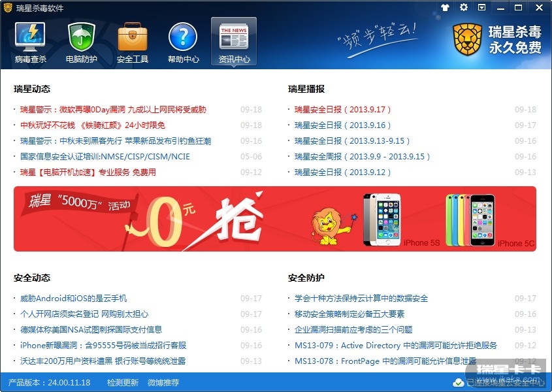Open 国家信息安全认证培训 NMSE/CISP link

tap(105, 156)
